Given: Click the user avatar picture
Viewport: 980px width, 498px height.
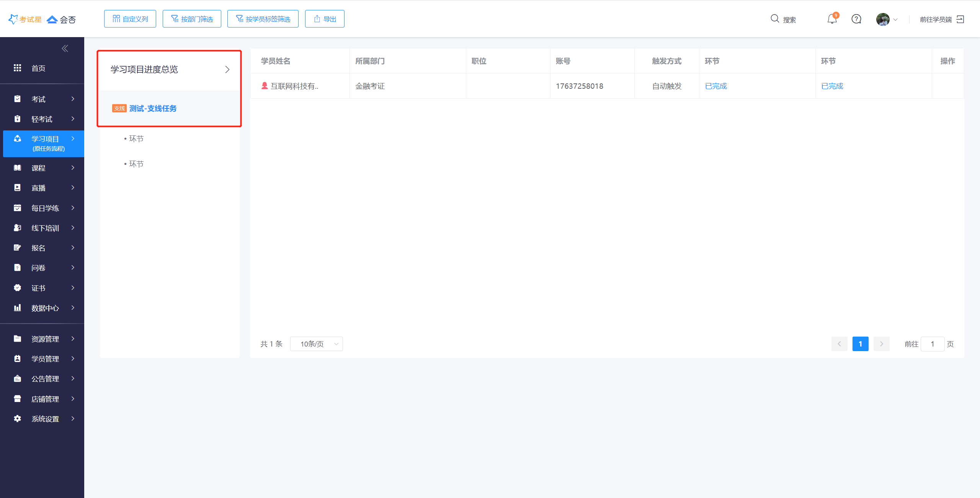Looking at the screenshot, I should tap(883, 19).
